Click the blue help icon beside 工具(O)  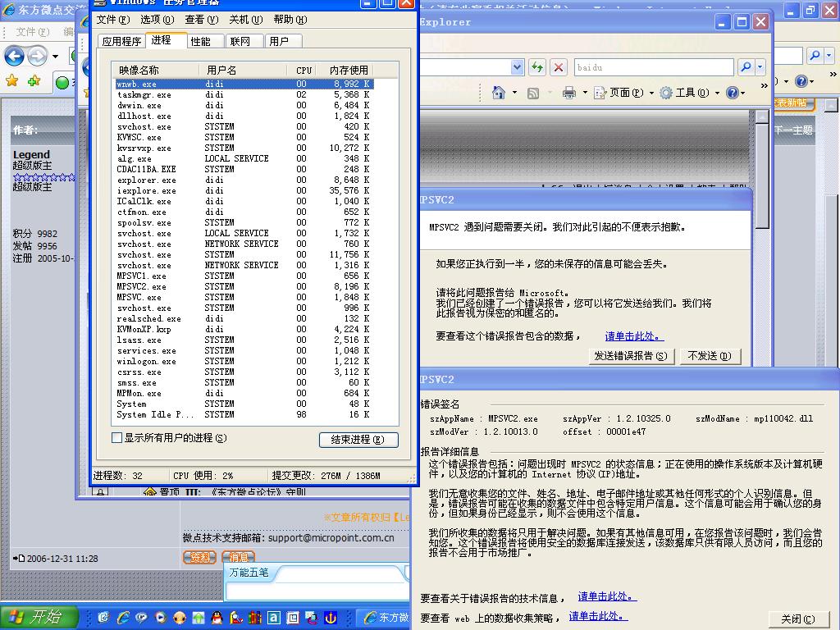tap(733, 93)
